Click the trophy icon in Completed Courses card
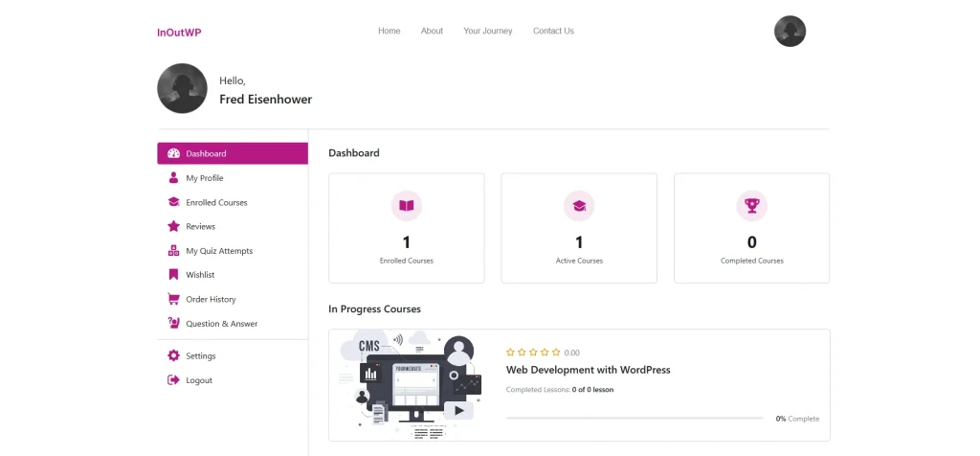Viewport: 980px width, 456px height. click(x=751, y=206)
